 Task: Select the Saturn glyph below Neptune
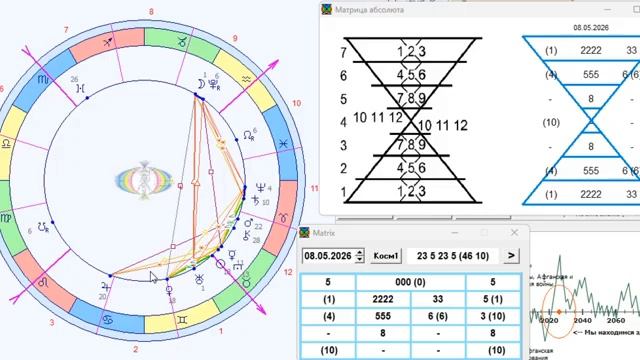point(256,200)
